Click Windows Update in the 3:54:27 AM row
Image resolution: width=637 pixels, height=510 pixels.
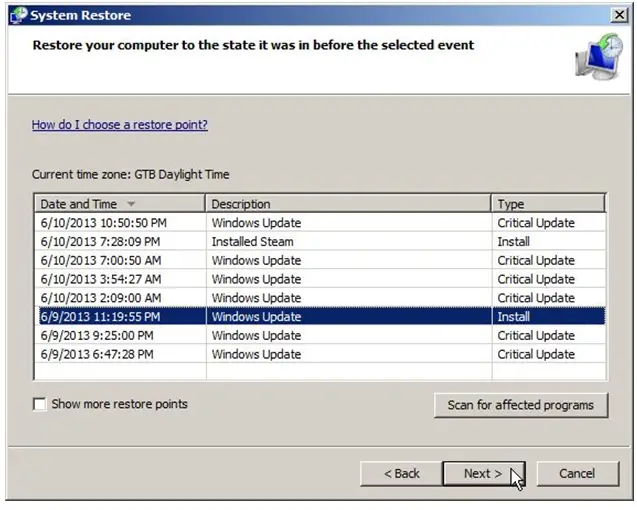tap(256, 279)
